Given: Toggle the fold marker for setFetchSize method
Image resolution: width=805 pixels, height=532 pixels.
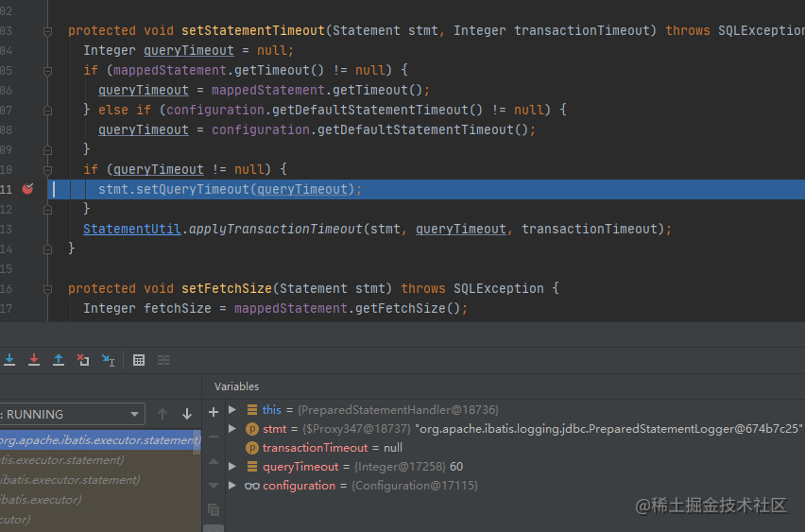Looking at the screenshot, I should click(x=47, y=288).
